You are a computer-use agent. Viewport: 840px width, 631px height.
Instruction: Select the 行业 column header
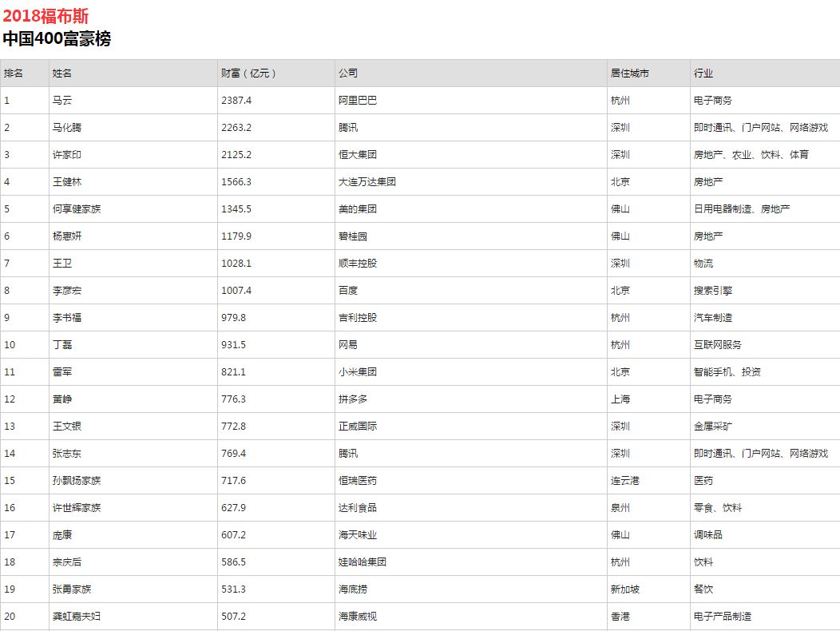click(703, 73)
